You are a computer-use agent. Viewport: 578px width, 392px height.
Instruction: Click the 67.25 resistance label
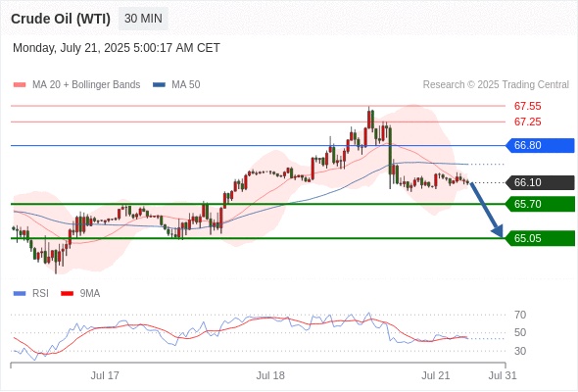click(x=527, y=122)
